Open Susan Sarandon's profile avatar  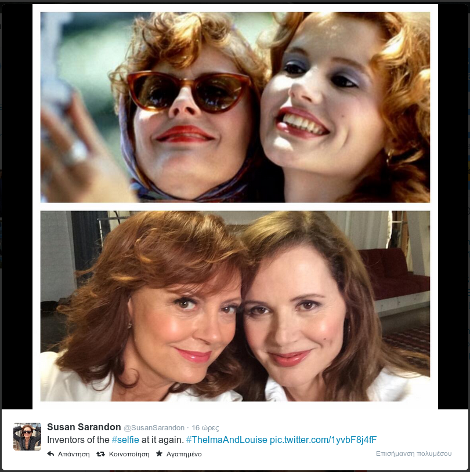pyautogui.click(x=27, y=437)
